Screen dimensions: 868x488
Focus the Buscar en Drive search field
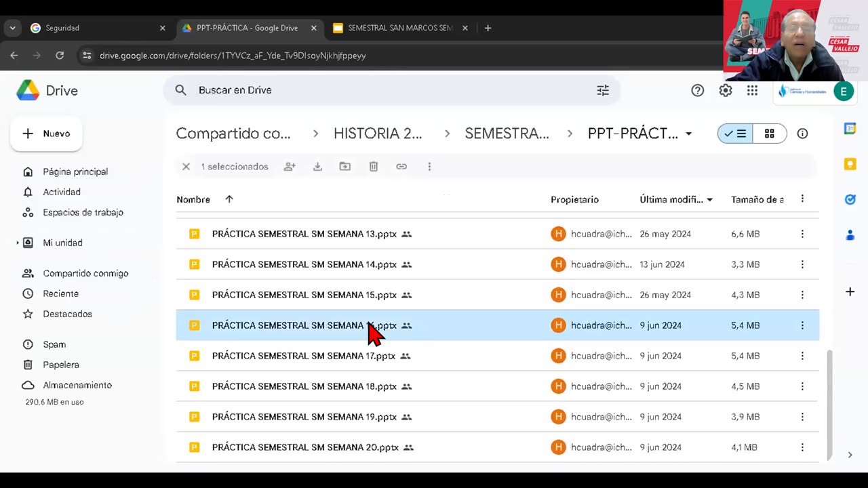(392, 90)
